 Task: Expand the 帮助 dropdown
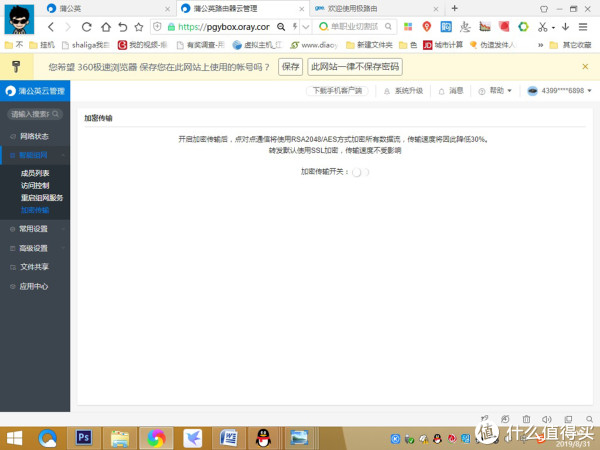495,91
